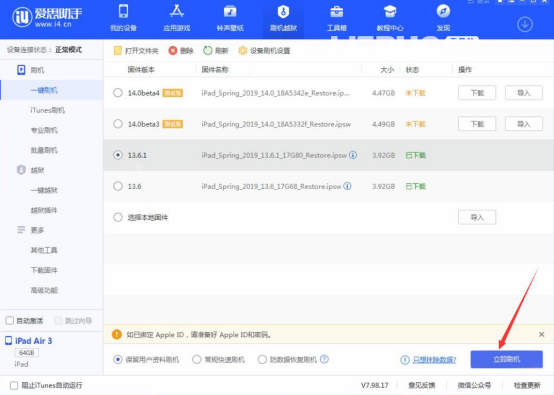Image resolution: width=554 pixels, height=395 pixels.
Task: Click the 固件名称 column header
Action: tap(215, 70)
